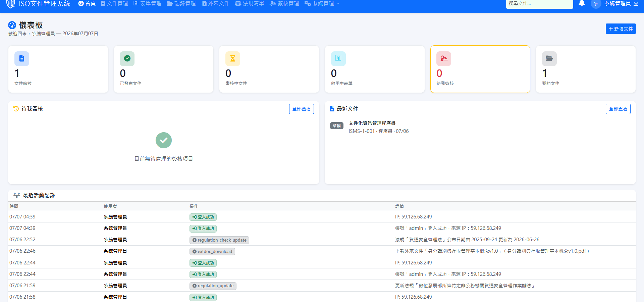644x302 pixels.
Task: Click the 我的文件 card label
Action: (x=550, y=84)
